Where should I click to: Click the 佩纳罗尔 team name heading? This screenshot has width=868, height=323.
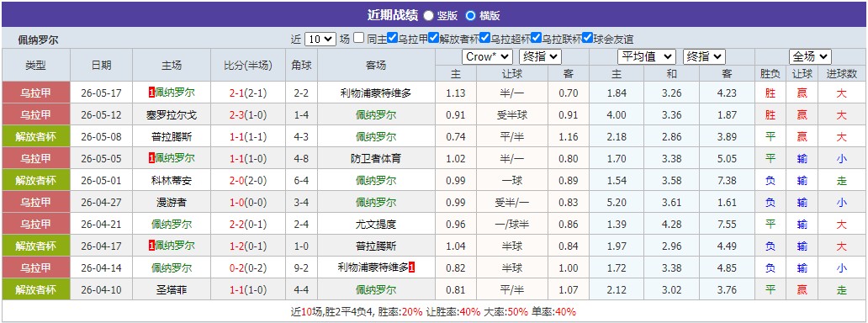coord(37,40)
